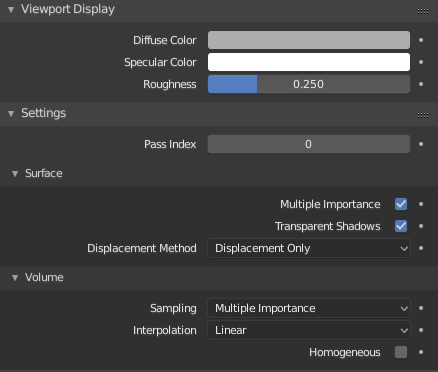Open the Displacement Method dropdown
438x372 pixels.
(309, 248)
